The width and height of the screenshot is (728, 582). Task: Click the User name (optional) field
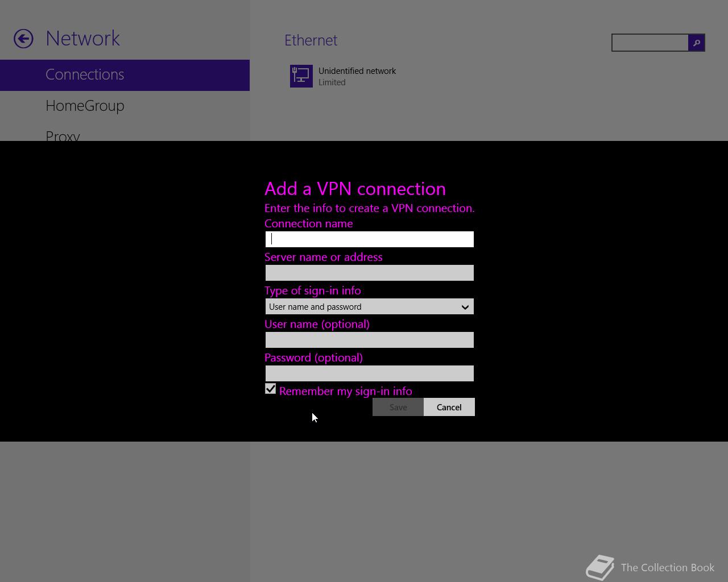point(369,340)
